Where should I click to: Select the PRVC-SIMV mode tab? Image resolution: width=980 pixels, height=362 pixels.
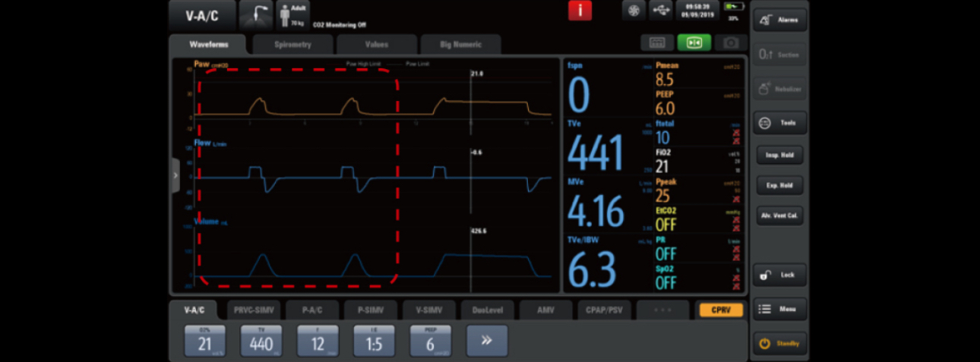pos(254,310)
